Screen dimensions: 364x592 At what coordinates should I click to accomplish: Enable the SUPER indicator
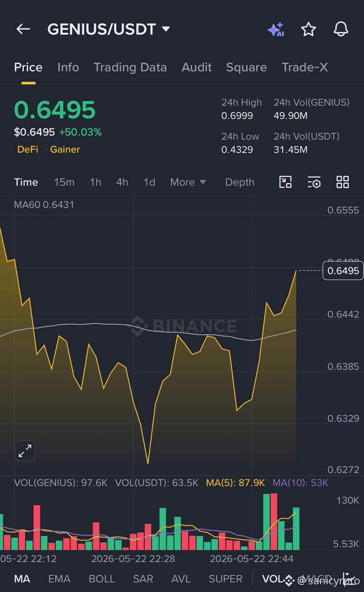(226, 579)
